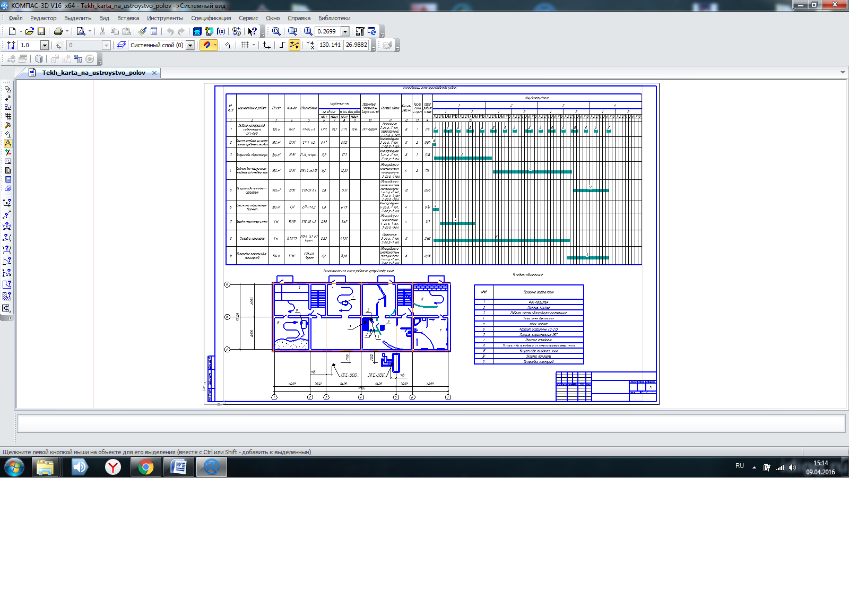Open the Editing hammer tools panel
Image resolution: width=849 pixels, height=616 pixels.
[7, 125]
